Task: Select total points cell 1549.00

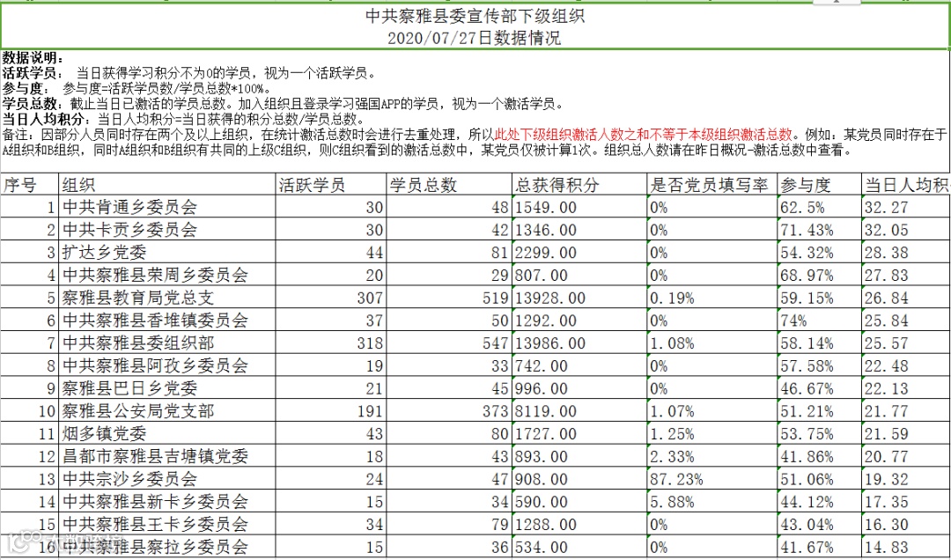Action: pos(579,208)
